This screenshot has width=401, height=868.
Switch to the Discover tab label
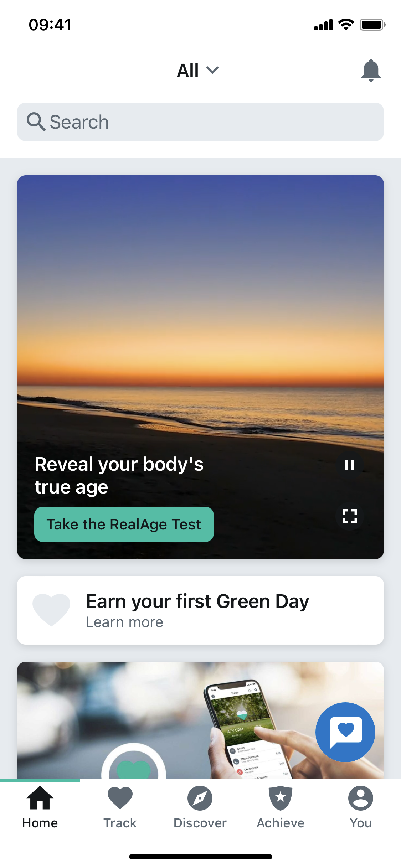[x=200, y=823]
